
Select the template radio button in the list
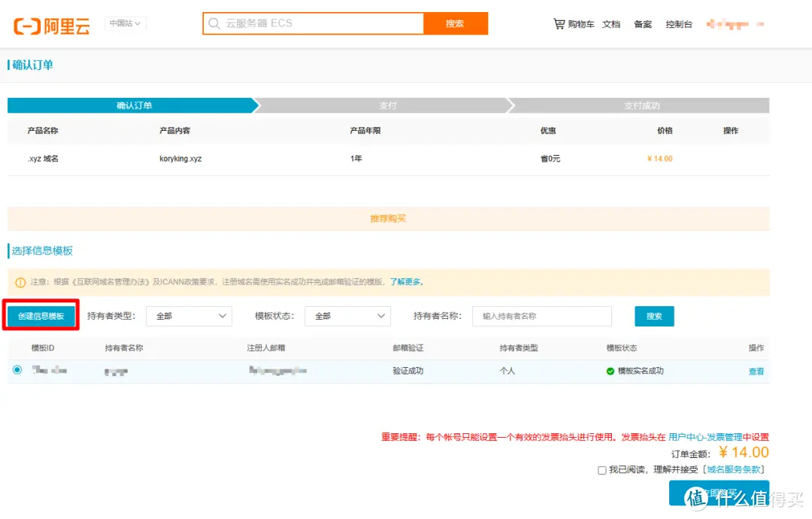17,369
